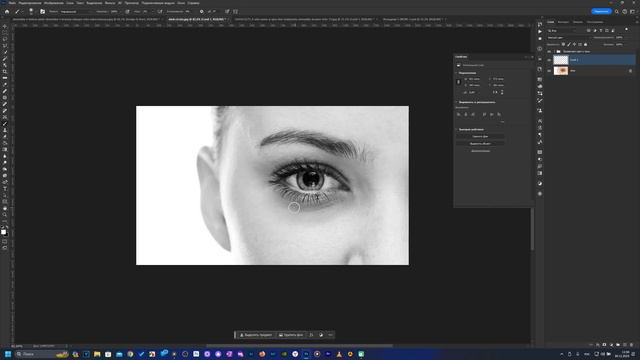Toggle pressure for size icon
This screenshot has width=640, height=360.
tap(227, 11)
